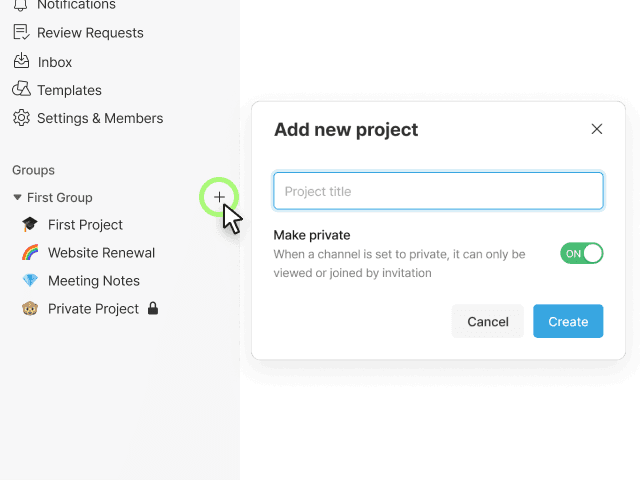The height and width of the screenshot is (480, 640).
Task: Collapse the First Group triangle
Action: (x=17, y=197)
